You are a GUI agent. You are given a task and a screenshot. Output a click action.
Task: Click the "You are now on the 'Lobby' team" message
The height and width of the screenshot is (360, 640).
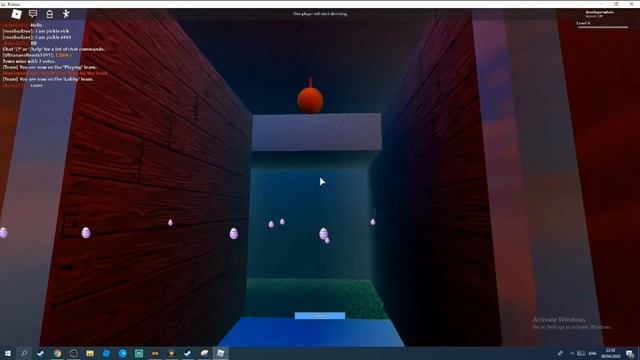click(x=48, y=79)
